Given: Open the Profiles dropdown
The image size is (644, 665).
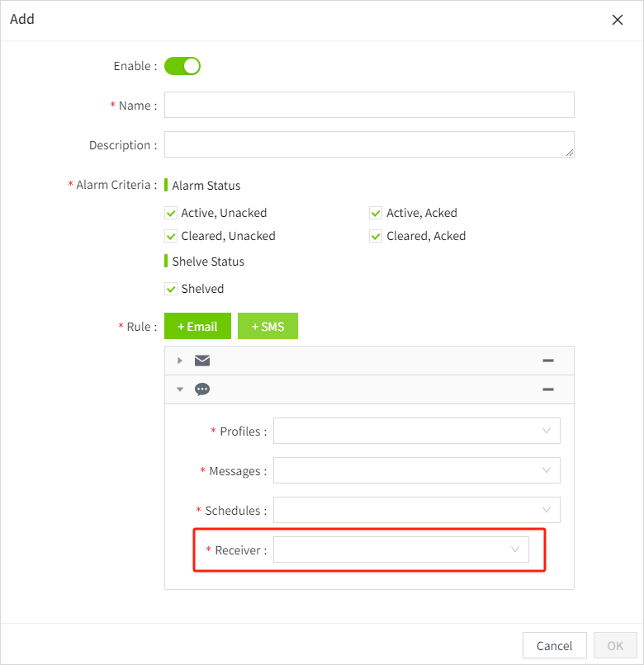Looking at the screenshot, I should (x=416, y=431).
